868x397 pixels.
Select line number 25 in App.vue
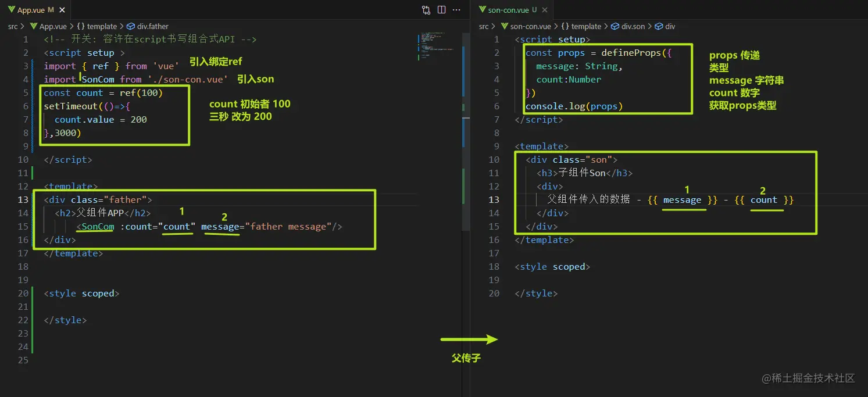tap(23, 360)
